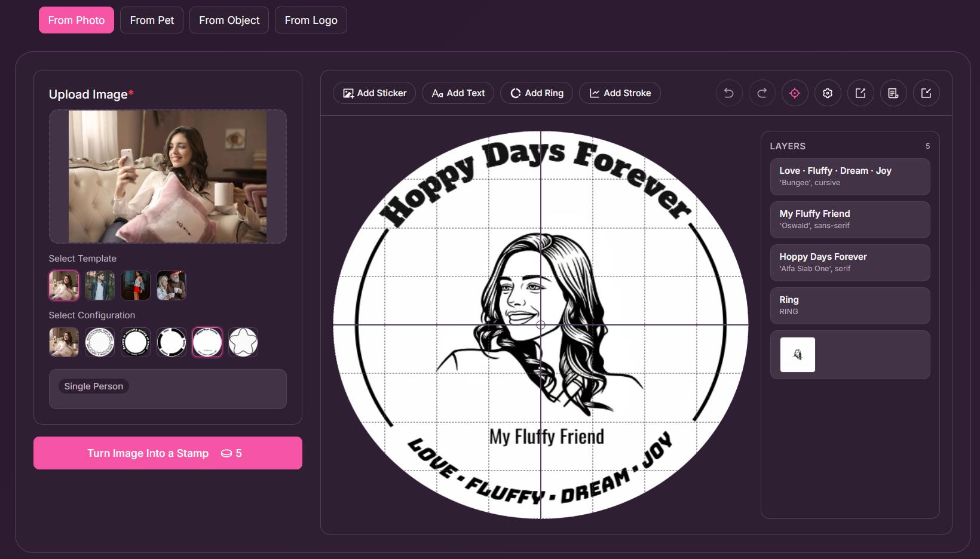Toggle the pink crosshair guides icon
Screen dimensions: 980x559
[794, 93]
